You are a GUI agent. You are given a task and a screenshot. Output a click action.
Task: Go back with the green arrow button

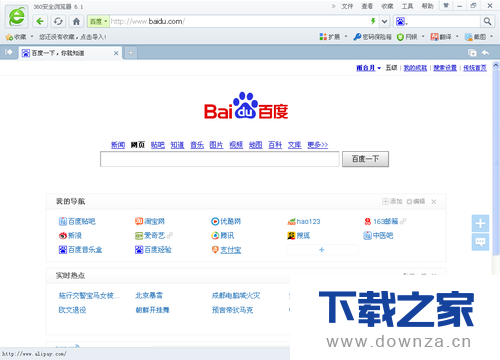[x=40, y=22]
